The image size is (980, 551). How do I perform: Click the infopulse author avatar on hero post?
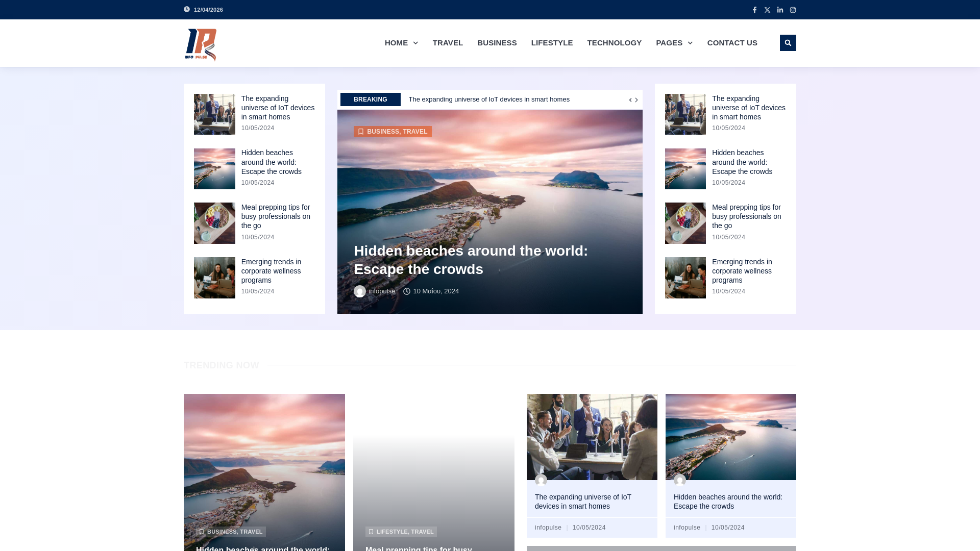(x=360, y=291)
